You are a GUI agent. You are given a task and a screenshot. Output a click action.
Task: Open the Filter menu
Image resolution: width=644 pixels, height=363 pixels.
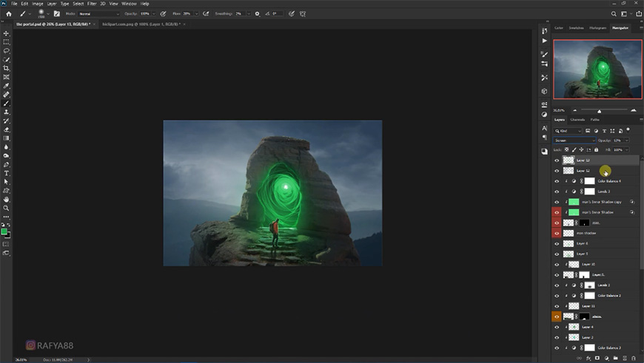[92, 4]
